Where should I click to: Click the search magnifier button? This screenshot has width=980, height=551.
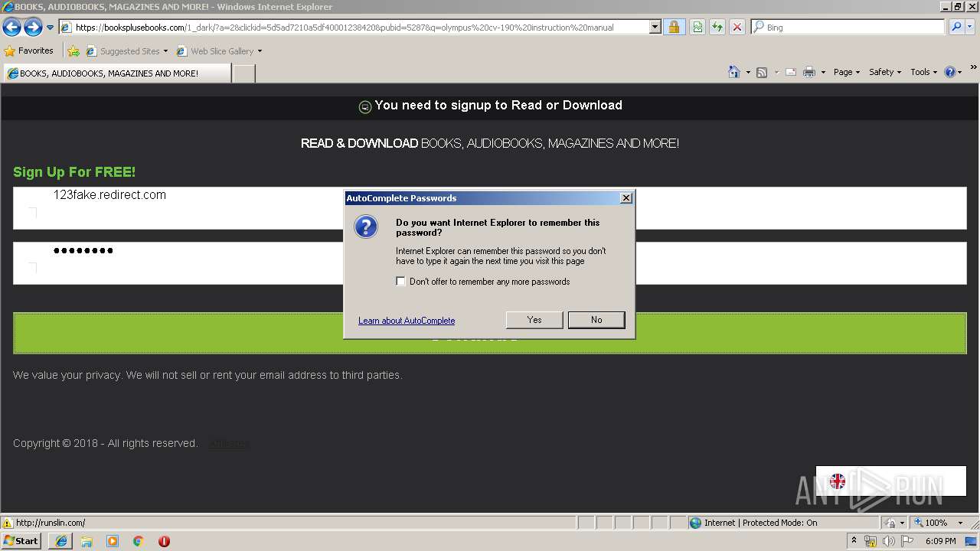[956, 28]
